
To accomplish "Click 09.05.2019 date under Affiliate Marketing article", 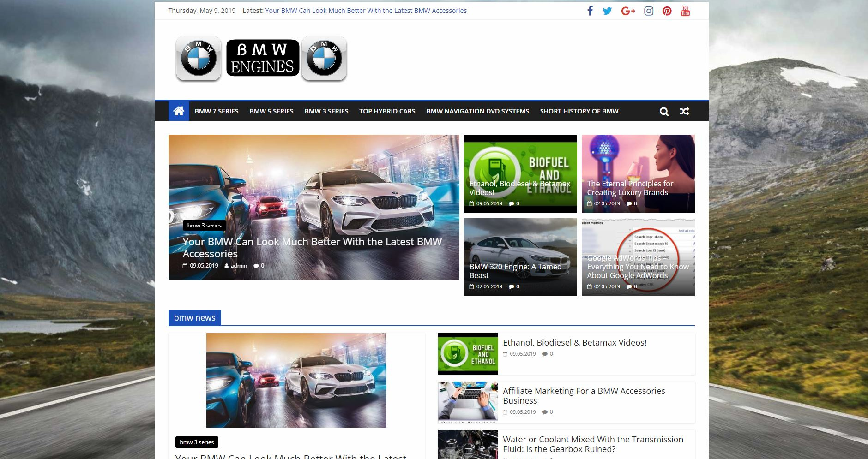I will pyautogui.click(x=523, y=412).
